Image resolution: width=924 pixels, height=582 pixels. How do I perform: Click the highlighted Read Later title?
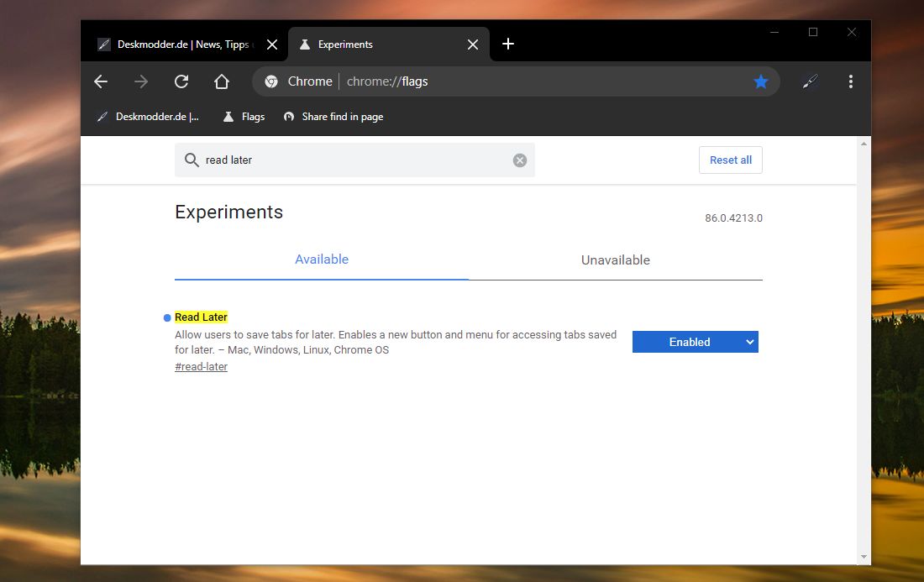pos(201,317)
